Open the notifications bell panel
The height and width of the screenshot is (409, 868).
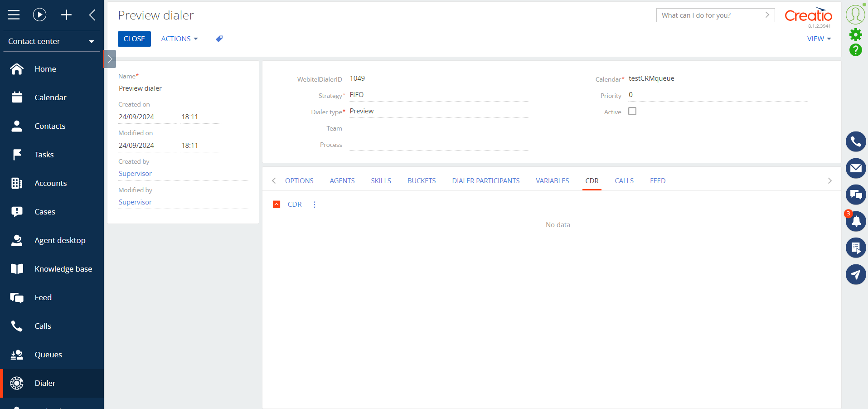pos(856,221)
